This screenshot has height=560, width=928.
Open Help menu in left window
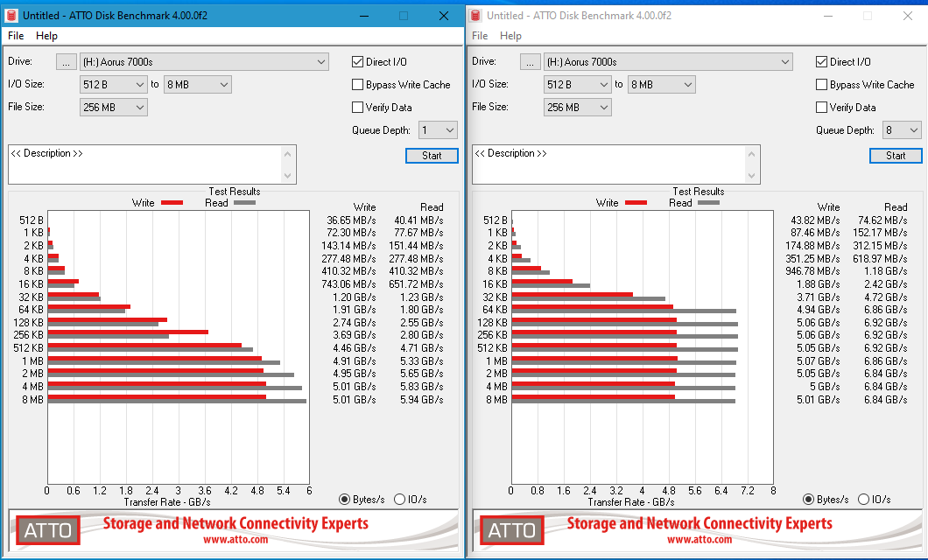(x=46, y=36)
